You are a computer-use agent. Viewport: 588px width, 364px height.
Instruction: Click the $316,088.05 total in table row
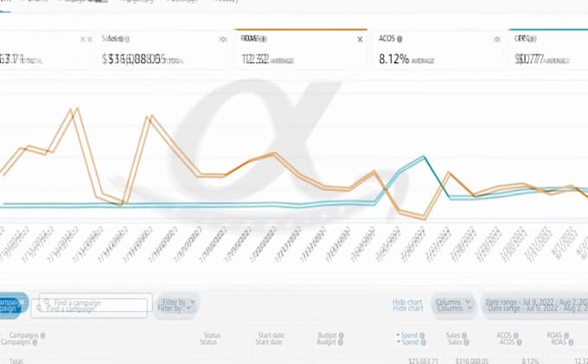tap(472, 361)
